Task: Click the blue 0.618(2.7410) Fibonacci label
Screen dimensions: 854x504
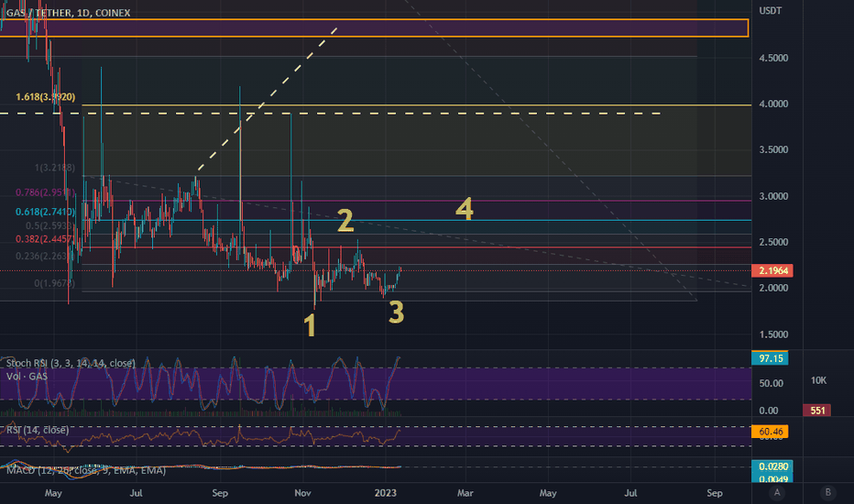Action: [x=45, y=212]
